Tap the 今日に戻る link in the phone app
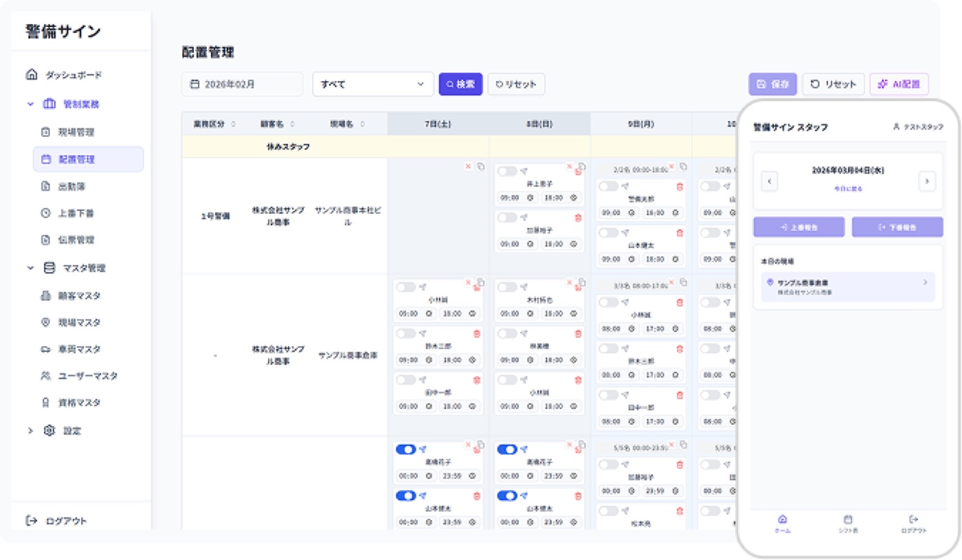Screen dimensions: 962x560 pos(848,188)
